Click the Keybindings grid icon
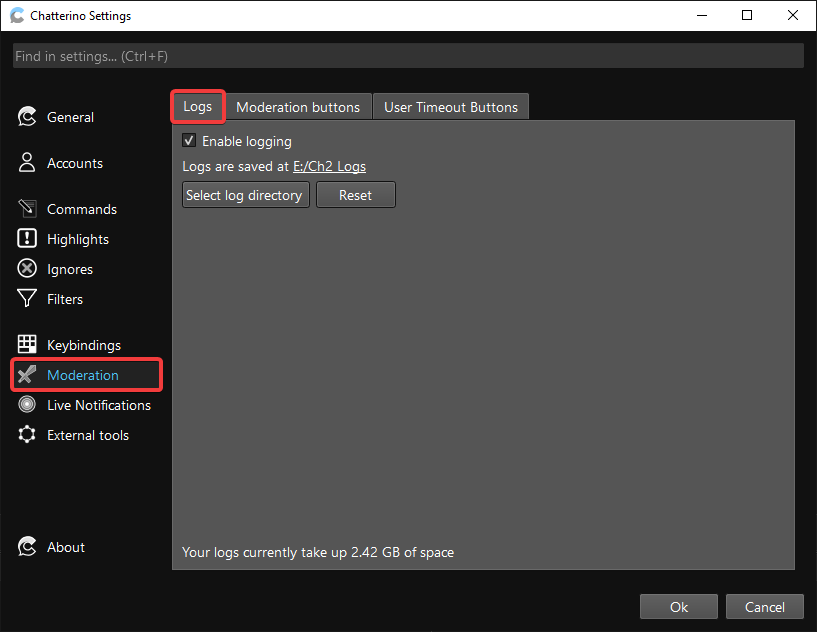Viewport: 817px width, 632px height. [x=27, y=344]
